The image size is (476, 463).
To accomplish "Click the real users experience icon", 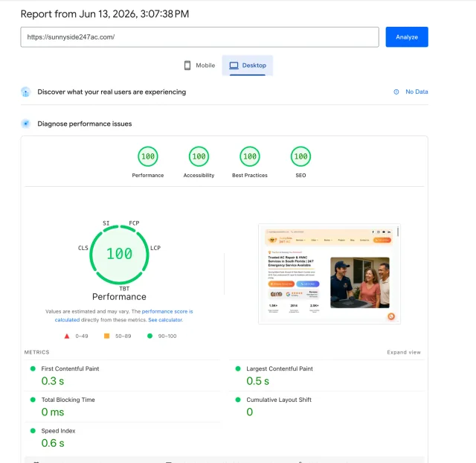I will [x=26, y=92].
